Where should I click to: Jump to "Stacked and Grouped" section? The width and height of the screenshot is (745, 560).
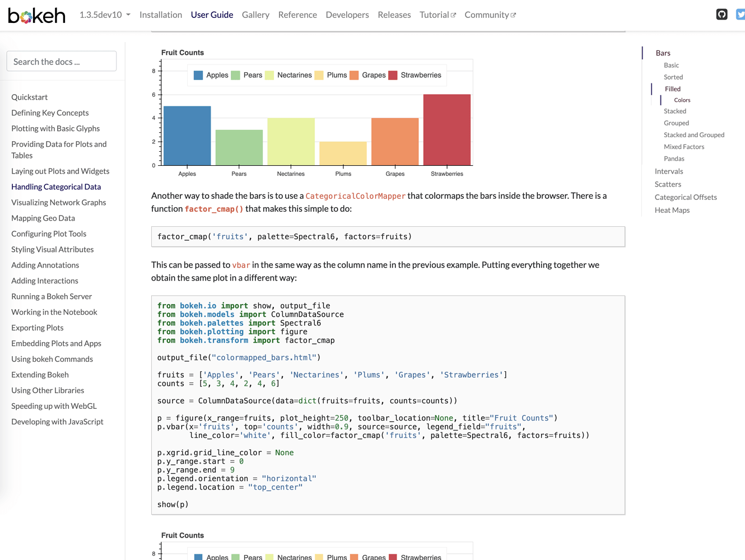pyautogui.click(x=694, y=134)
